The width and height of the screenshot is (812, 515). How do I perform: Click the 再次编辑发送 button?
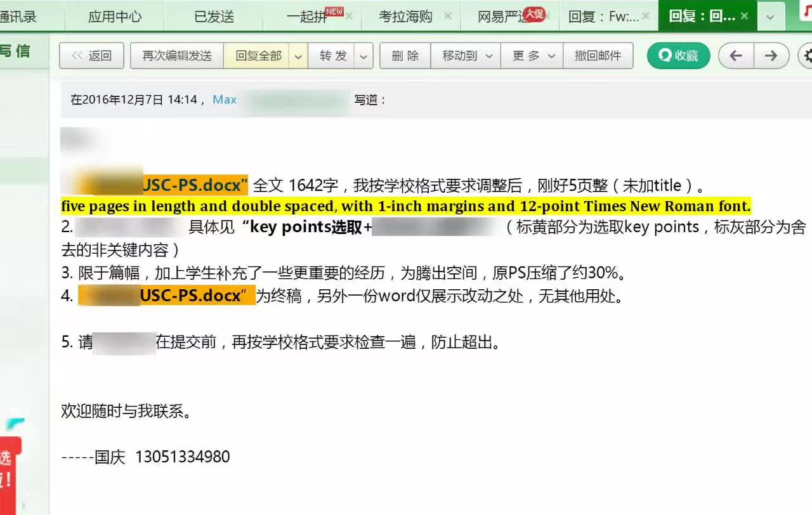tap(177, 56)
